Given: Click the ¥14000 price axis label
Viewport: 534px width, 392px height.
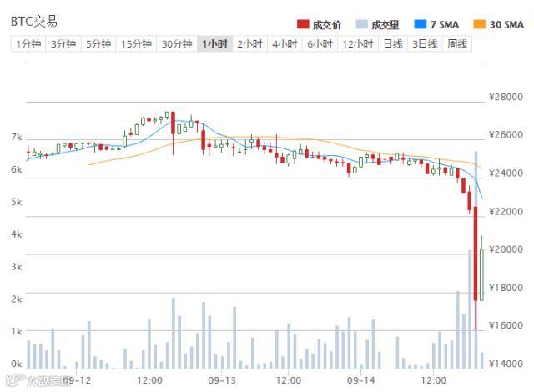Looking at the screenshot, I should coord(506,364).
